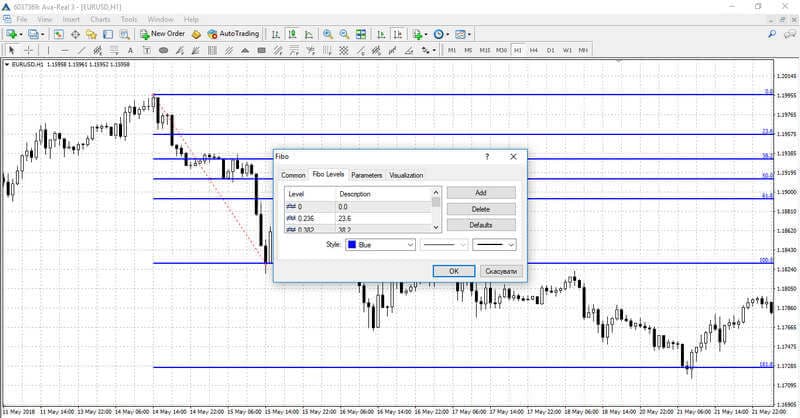Viewport: 800px width, 418px height.
Task: Open the Profiles toolbar icon
Action: pyautogui.click(x=33, y=34)
